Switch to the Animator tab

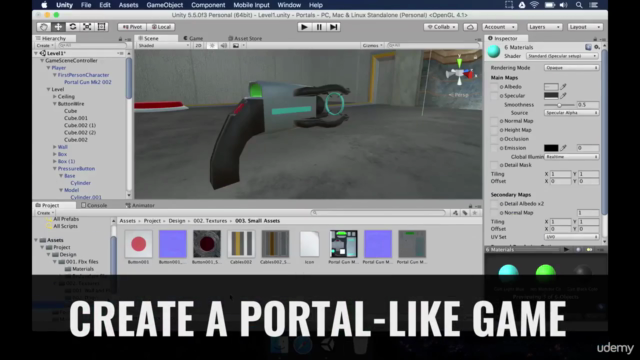pos(140,205)
